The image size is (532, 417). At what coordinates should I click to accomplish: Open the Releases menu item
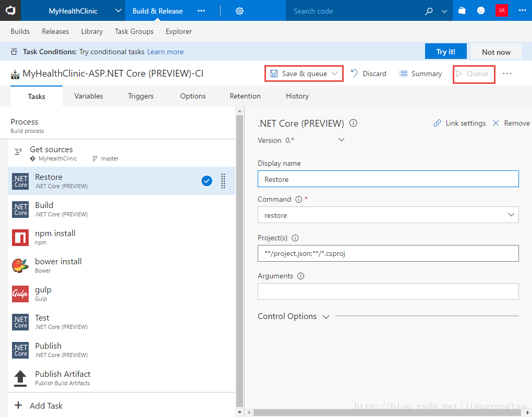click(55, 31)
